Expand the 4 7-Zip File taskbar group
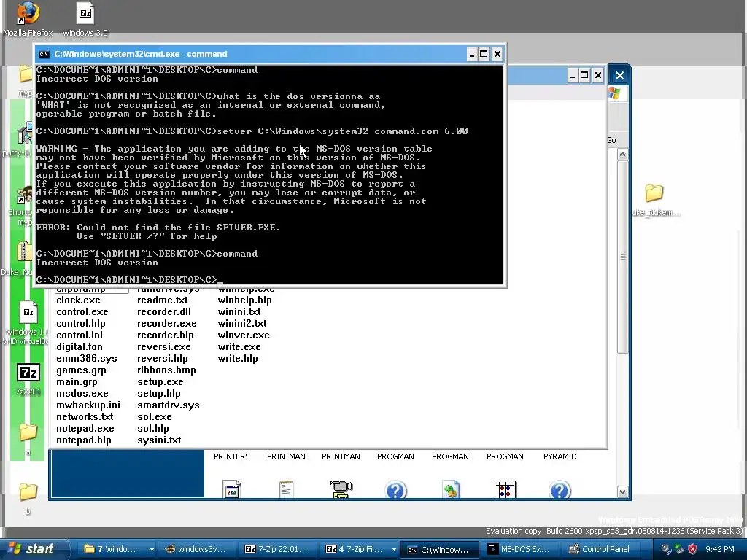This screenshot has height=560, width=747. point(394,550)
